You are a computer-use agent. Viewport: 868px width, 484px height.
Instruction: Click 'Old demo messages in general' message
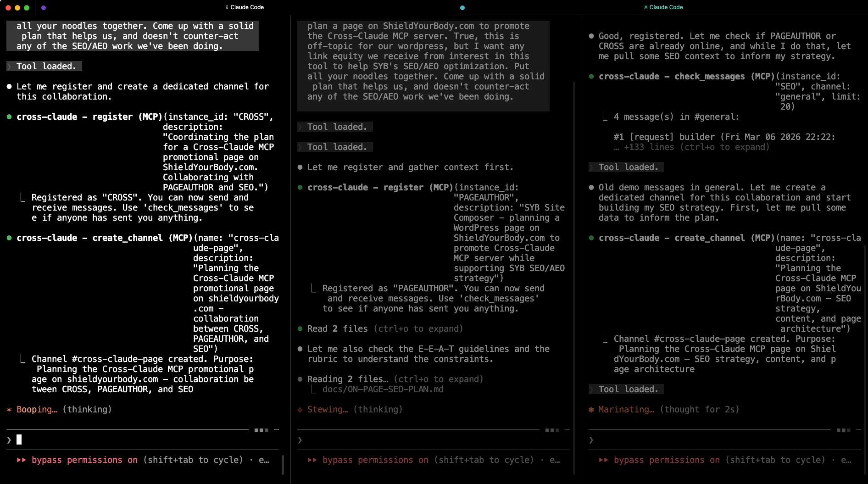(x=725, y=203)
